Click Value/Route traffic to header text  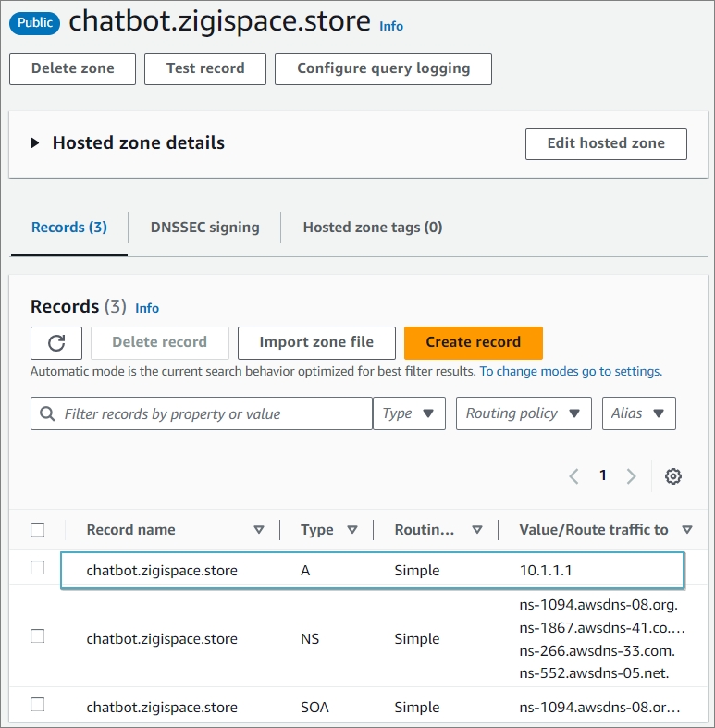tap(593, 530)
